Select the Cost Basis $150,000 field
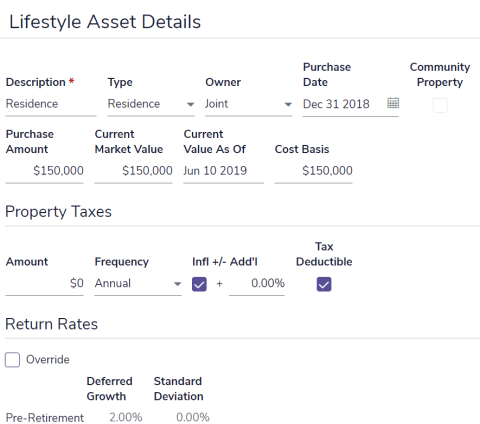Image resolution: width=480 pixels, height=424 pixels. pyautogui.click(x=313, y=171)
